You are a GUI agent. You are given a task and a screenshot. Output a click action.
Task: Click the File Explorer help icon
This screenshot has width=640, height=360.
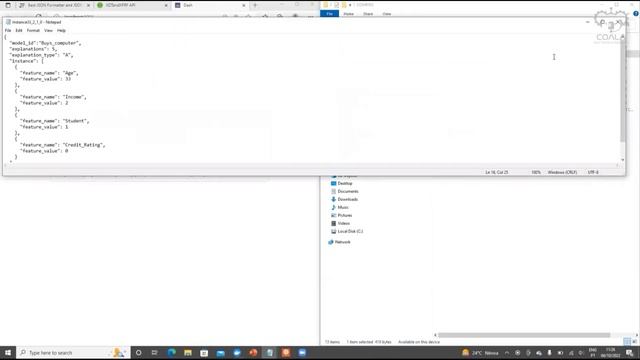(x=636, y=13)
